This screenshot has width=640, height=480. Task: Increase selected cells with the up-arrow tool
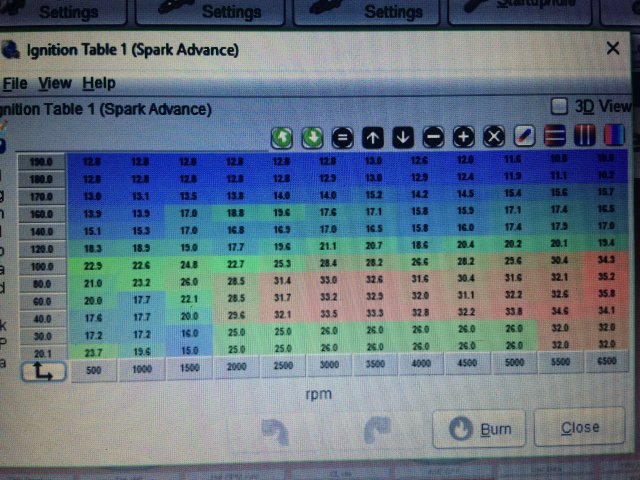tap(372, 136)
